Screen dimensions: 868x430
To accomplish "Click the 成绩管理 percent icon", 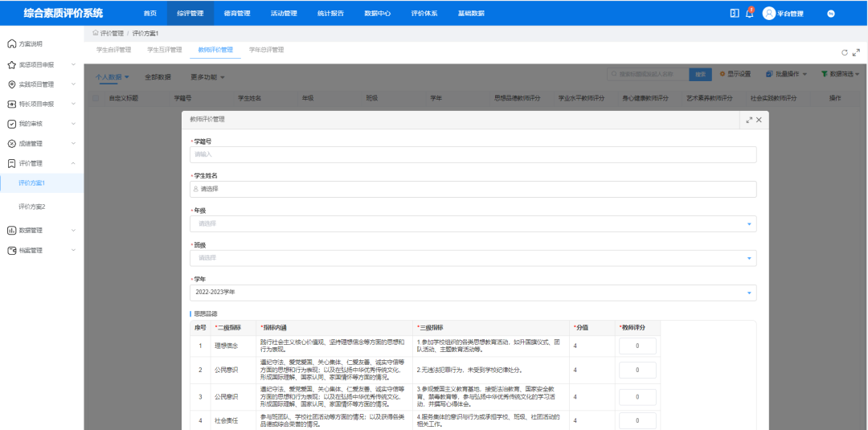I will 11,144.
